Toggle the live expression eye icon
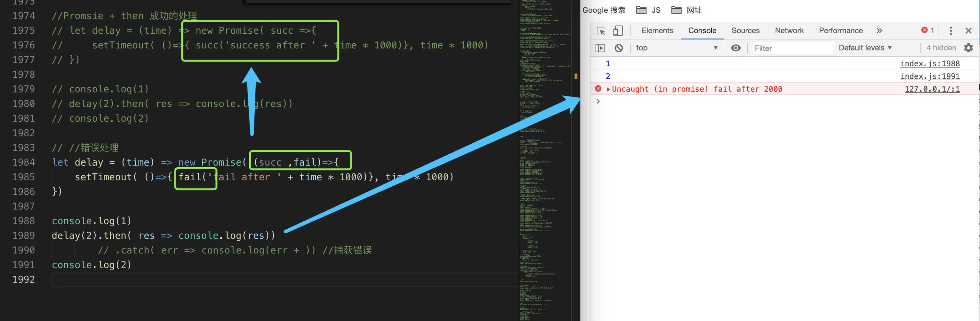 (x=735, y=48)
